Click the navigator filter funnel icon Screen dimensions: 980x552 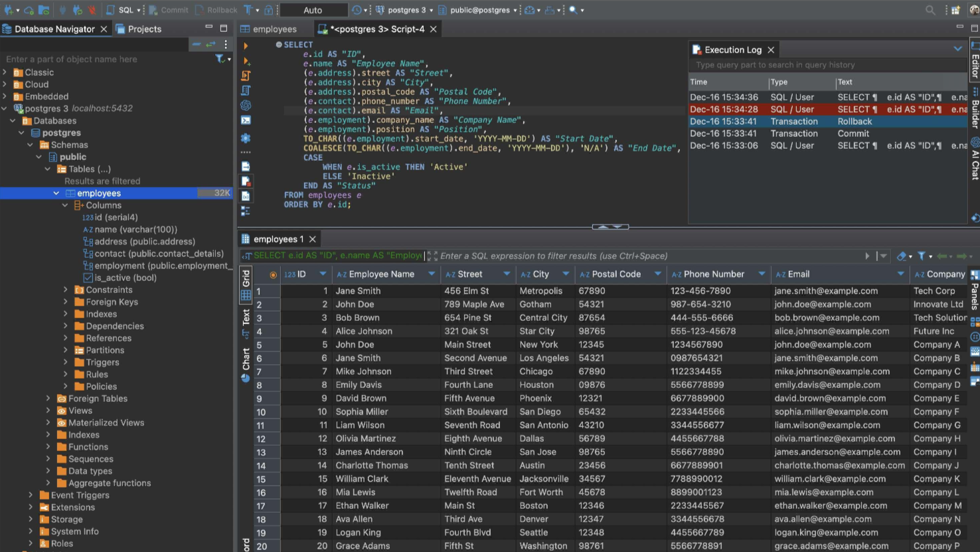(220, 59)
